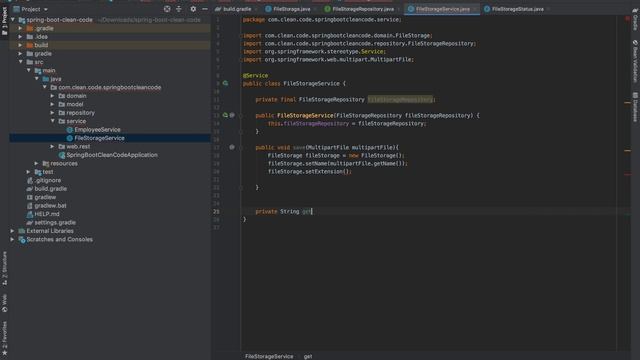The width and height of the screenshot is (640, 360).
Task: Click the error indicator at top of editor
Action: 628,19
